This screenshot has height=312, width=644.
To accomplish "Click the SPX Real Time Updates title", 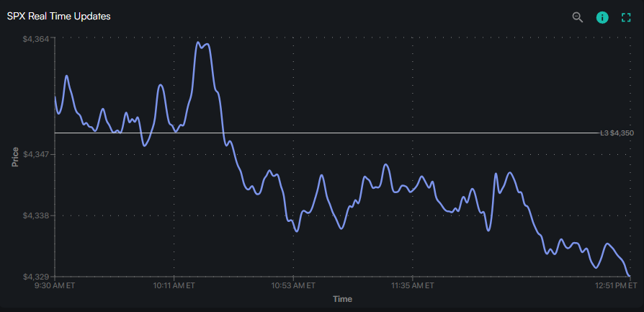I will click(59, 16).
